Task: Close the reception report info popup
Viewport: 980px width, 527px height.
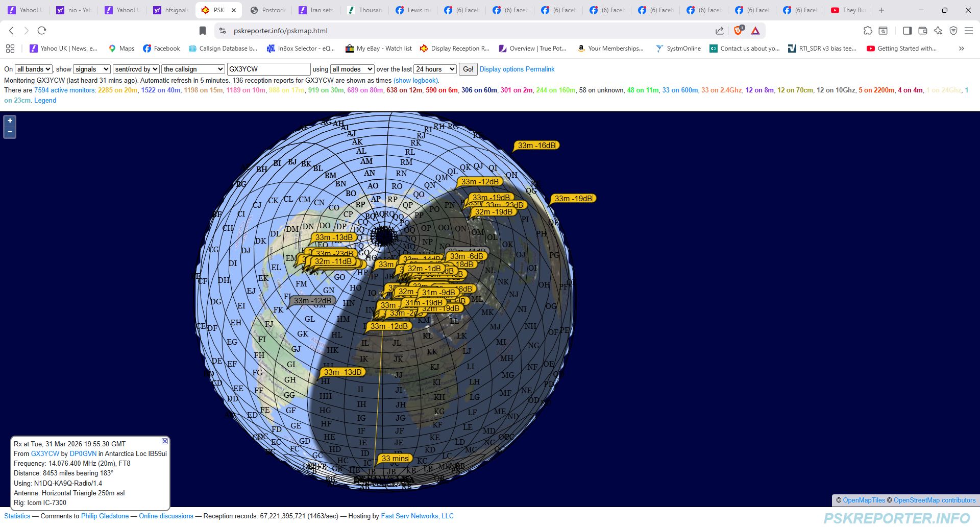Action: [164, 441]
